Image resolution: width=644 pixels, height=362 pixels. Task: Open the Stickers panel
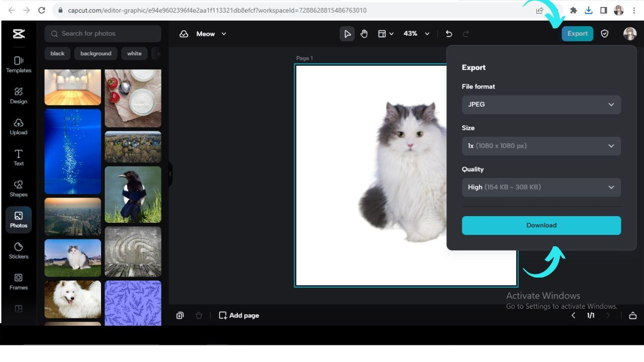[x=19, y=251]
